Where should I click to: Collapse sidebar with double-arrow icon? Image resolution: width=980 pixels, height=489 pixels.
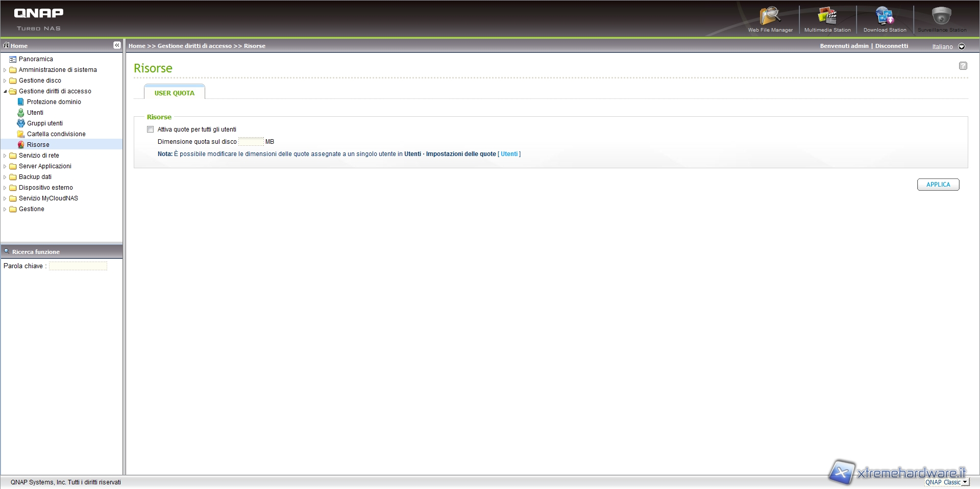pyautogui.click(x=117, y=45)
